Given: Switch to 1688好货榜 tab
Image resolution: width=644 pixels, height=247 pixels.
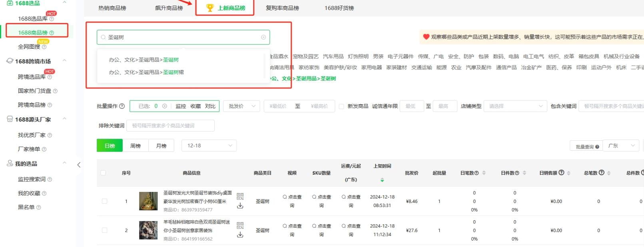Looking at the screenshot, I should click(339, 8).
